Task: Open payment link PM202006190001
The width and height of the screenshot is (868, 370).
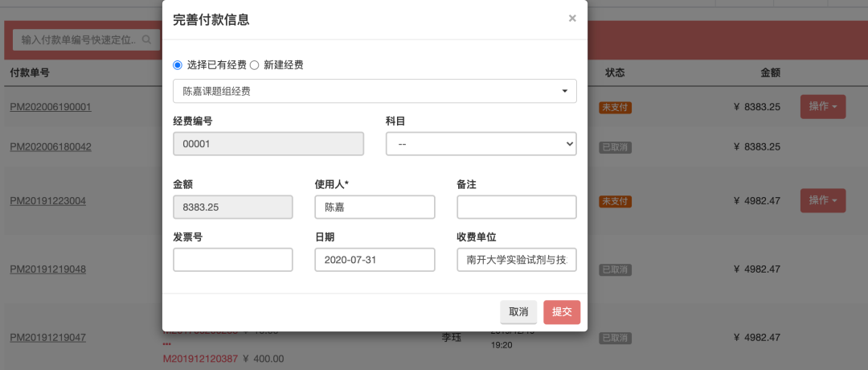Action: [x=51, y=107]
